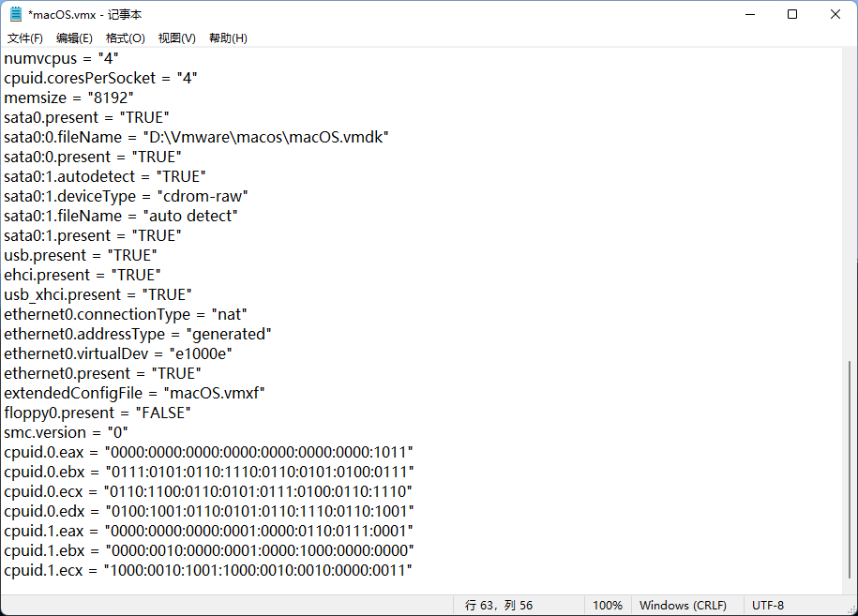The image size is (858, 616).
Task: Click the sata0:0.fileName vmdk path line
Action: (196, 137)
